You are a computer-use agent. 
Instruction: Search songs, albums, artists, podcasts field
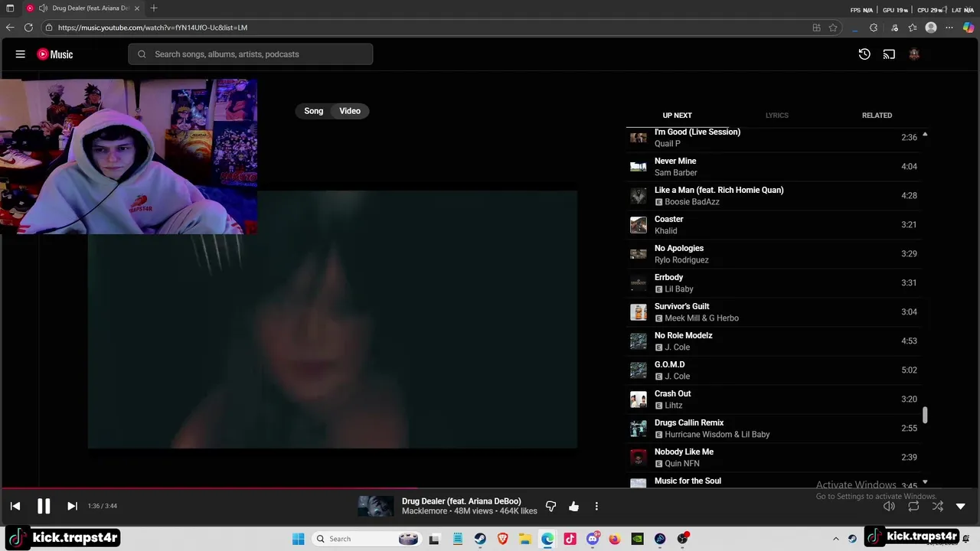[x=250, y=54]
